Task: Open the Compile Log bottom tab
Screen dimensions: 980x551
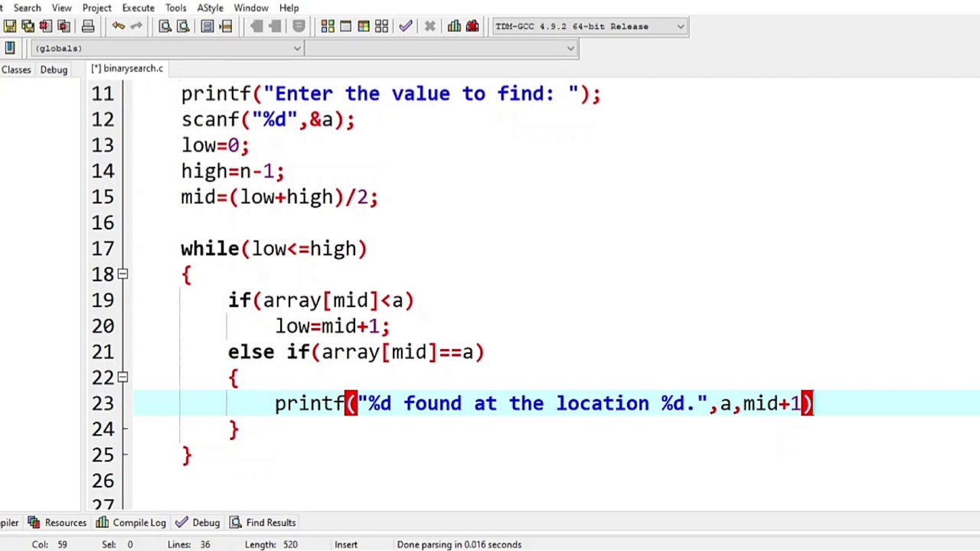Action: [130, 523]
